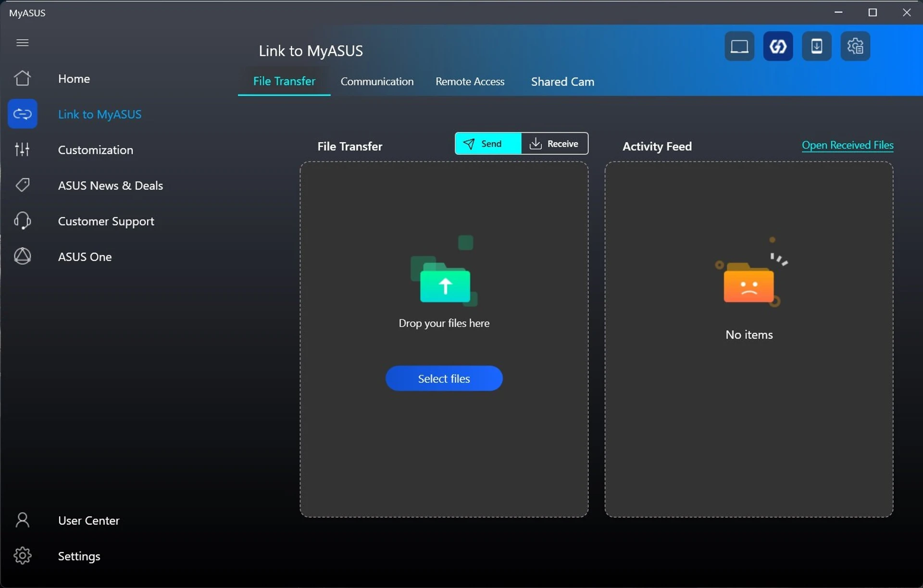Click the download tray Receive icon
The image size is (923, 588).
coord(535,144)
